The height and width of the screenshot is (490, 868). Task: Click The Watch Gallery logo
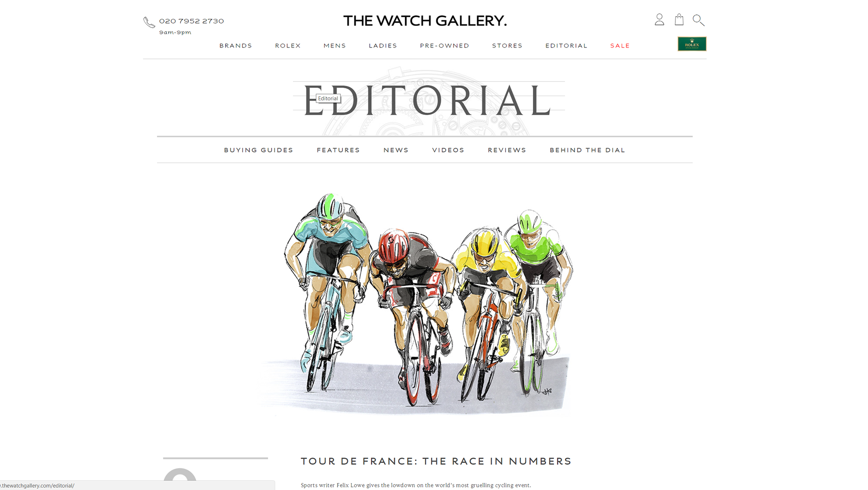pyautogui.click(x=425, y=21)
